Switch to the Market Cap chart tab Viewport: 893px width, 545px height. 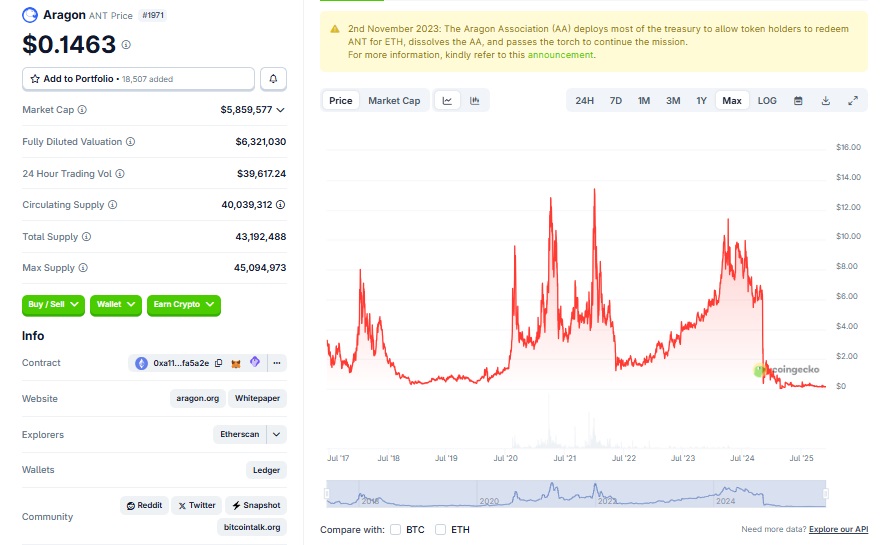[394, 101]
